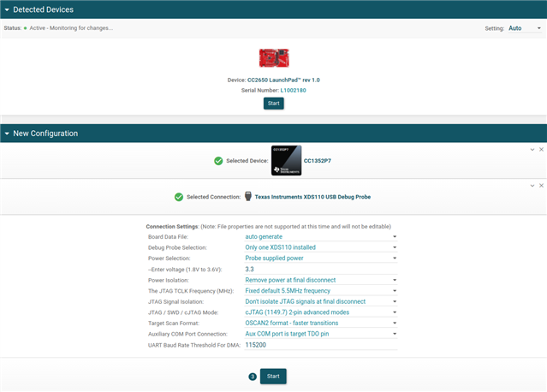
Task: Open JTAG TCLK Frequency dropdown
Action: 321,291
